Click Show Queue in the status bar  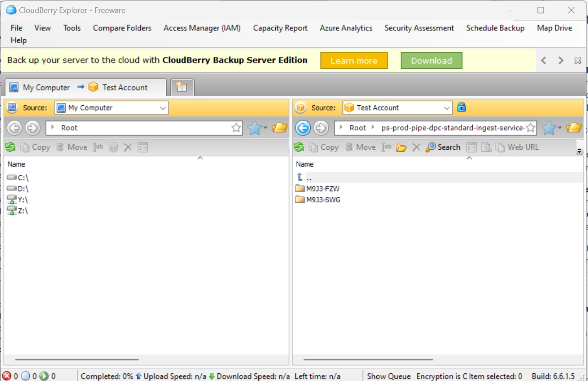(x=389, y=376)
